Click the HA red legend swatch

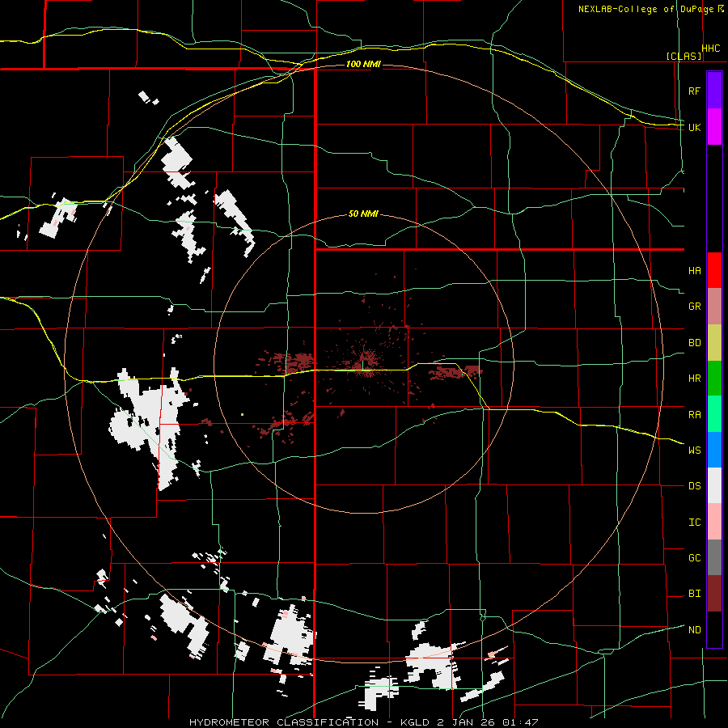(x=714, y=270)
